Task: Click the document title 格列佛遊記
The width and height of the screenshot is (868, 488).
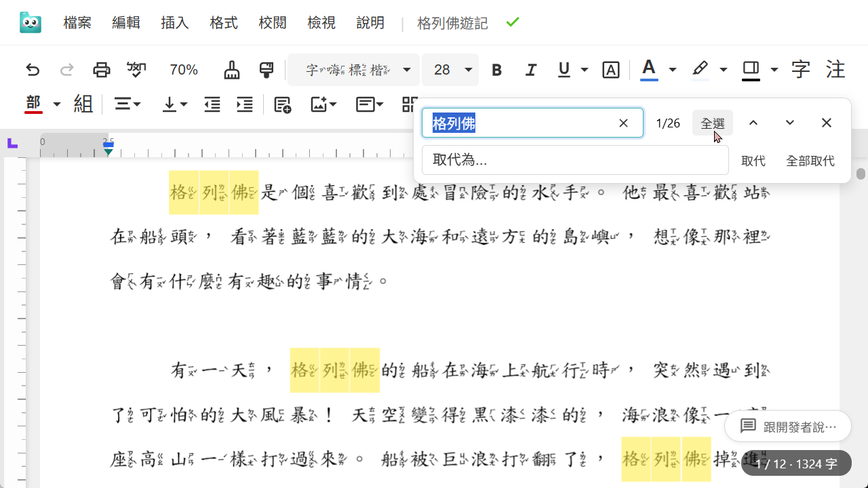Action: tap(452, 23)
